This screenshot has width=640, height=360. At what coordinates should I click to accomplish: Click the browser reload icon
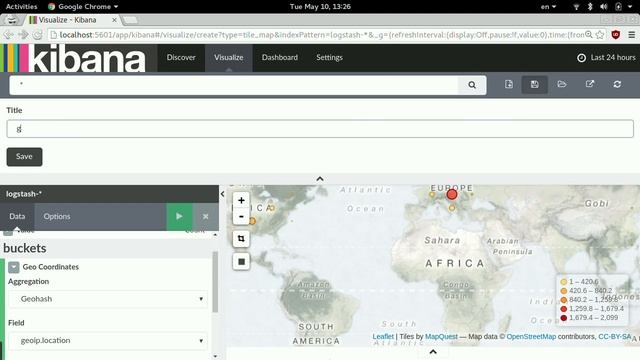click(x=37, y=35)
